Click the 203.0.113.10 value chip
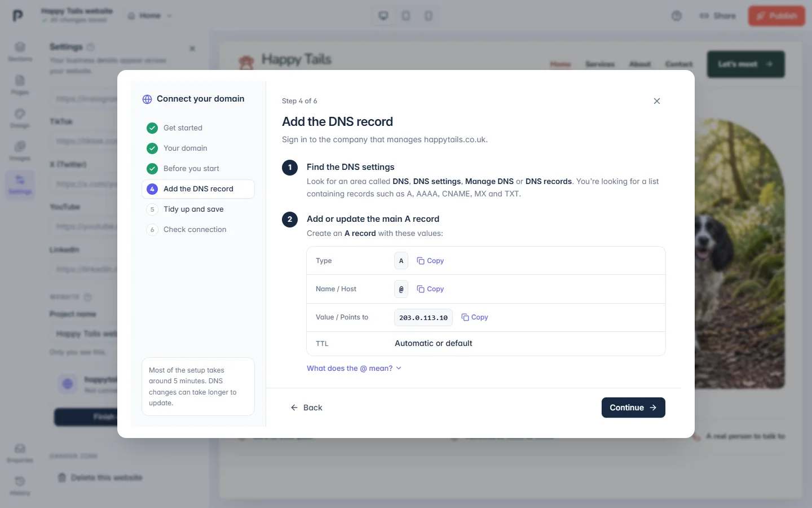The width and height of the screenshot is (812, 508). [x=423, y=318]
